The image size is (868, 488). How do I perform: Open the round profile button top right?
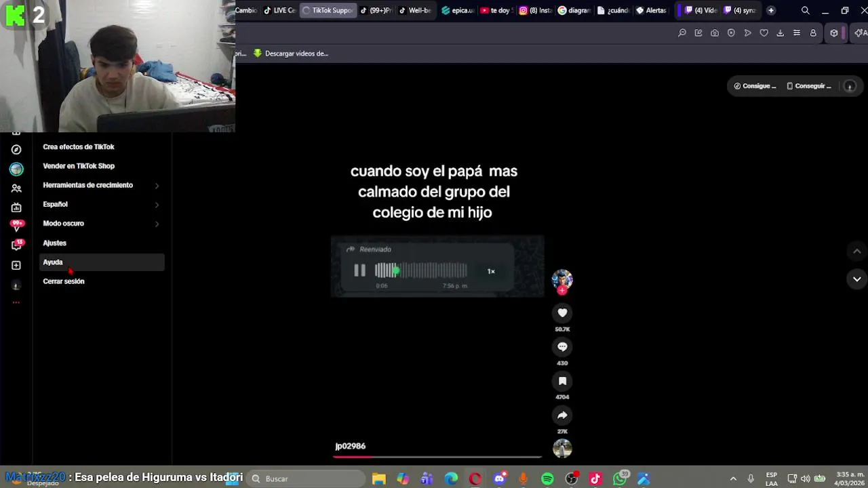(850, 86)
